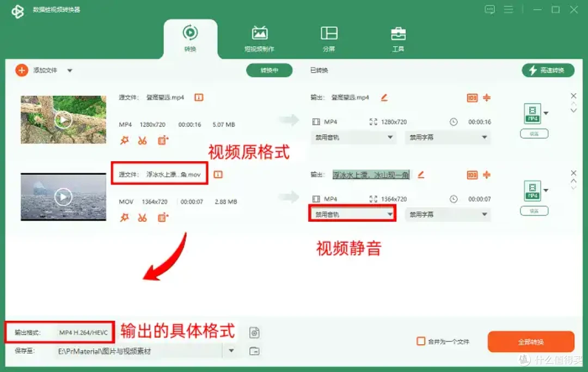Edit the second output filename field

[x=371, y=175]
